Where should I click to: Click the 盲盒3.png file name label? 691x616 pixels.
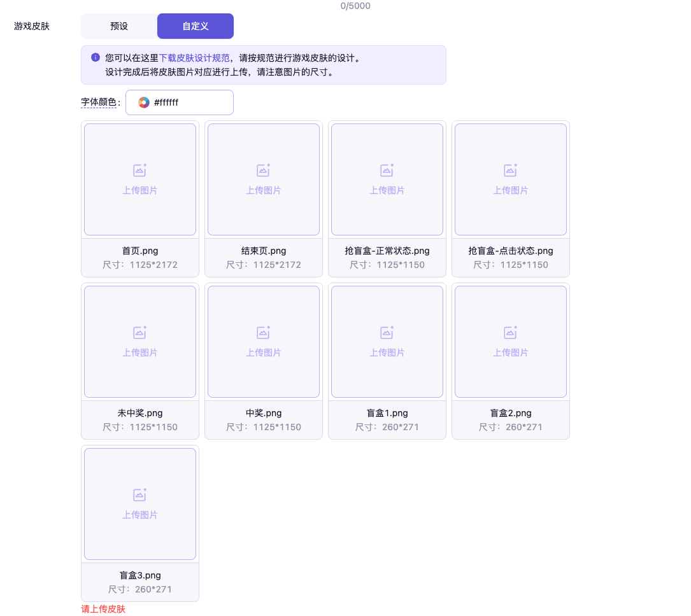tap(140, 575)
